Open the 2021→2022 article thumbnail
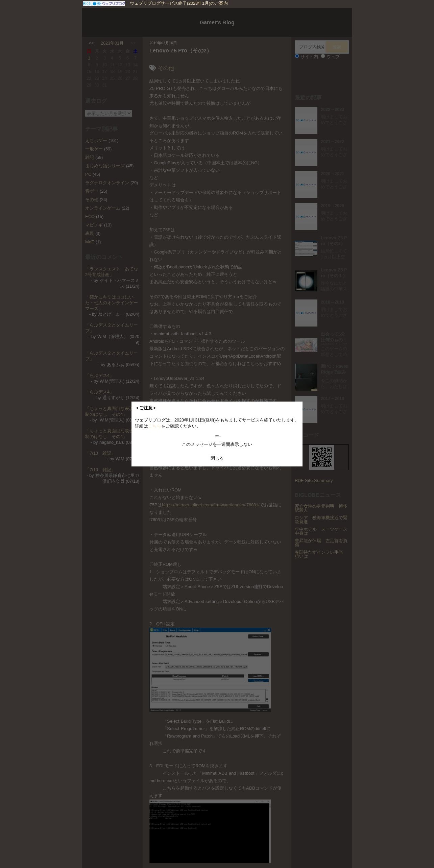Image resolution: width=434 pixels, height=868 pixels. point(306,152)
